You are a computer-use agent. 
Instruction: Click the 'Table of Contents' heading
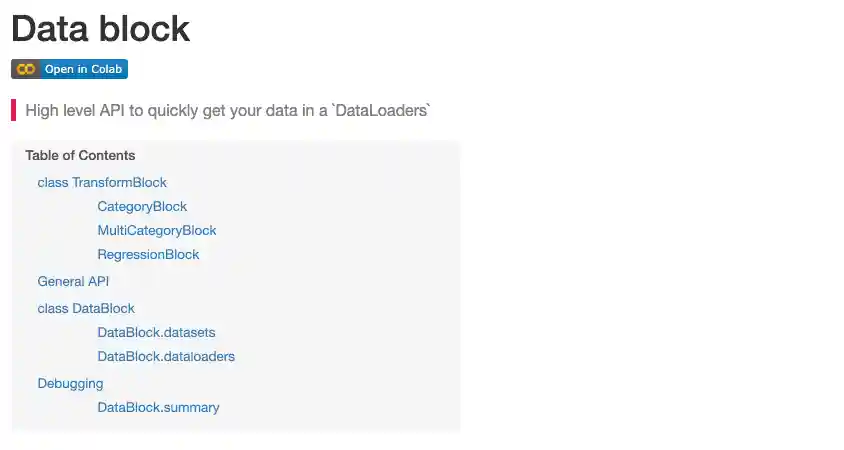(80, 155)
